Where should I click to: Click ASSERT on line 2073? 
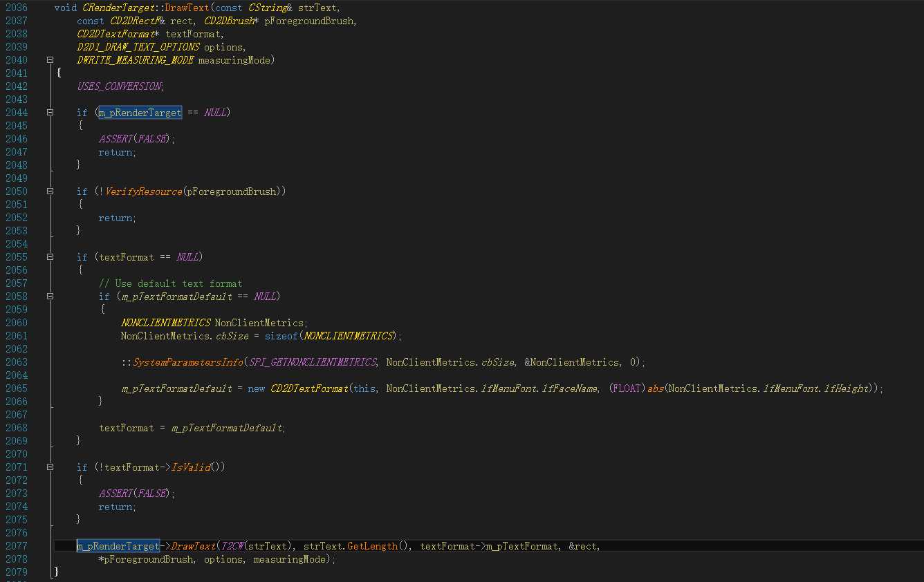click(115, 494)
